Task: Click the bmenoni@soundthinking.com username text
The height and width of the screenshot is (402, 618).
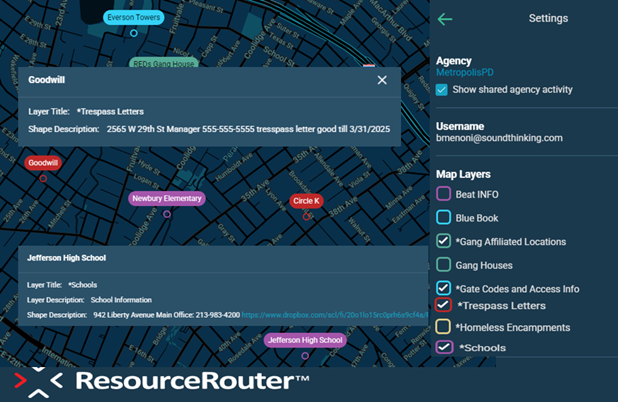Action: point(499,138)
